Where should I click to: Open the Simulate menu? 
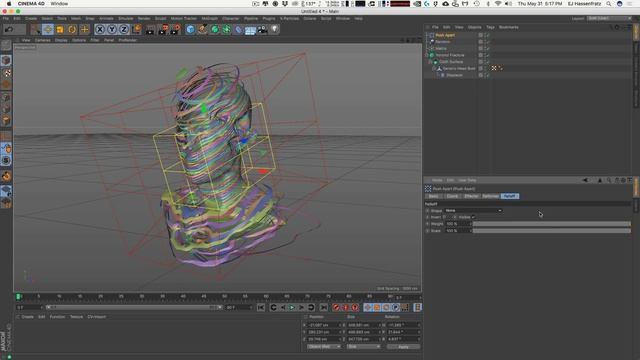coord(125,18)
